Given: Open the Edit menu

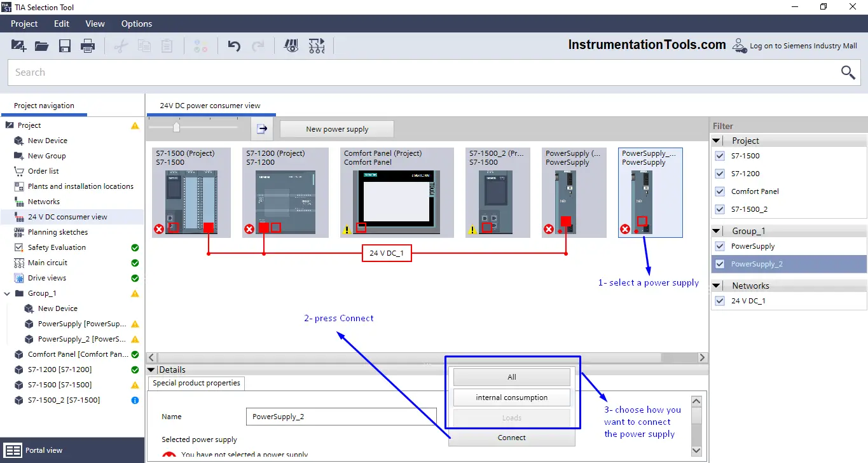Looking at the screenshot, I should point(62,24).
